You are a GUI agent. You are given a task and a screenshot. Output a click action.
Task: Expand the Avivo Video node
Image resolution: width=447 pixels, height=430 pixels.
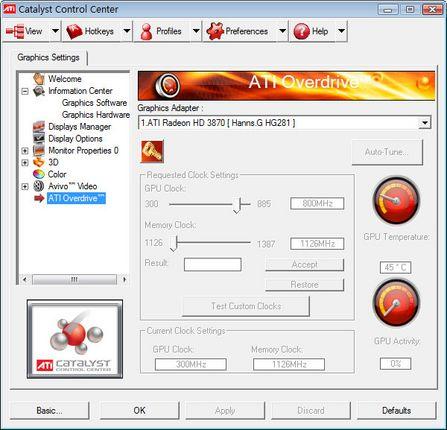[25, 186]
